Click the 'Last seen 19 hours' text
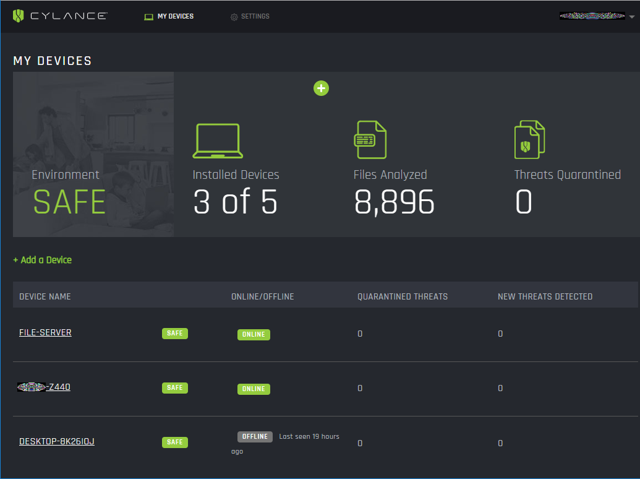 309,437
